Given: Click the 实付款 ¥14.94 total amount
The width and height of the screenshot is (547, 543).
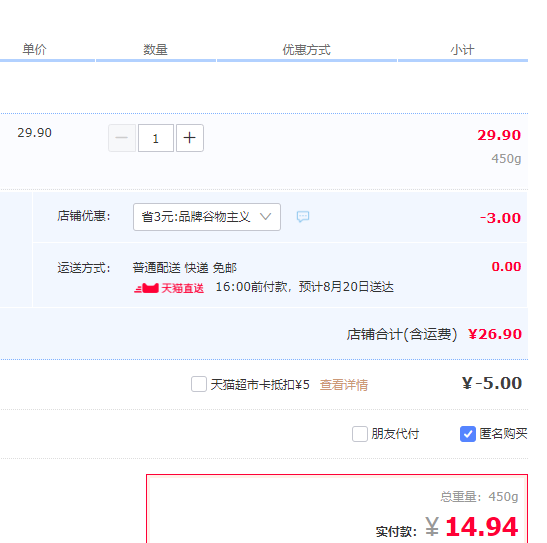Looking at the screenshot, I should click(472, 527).
